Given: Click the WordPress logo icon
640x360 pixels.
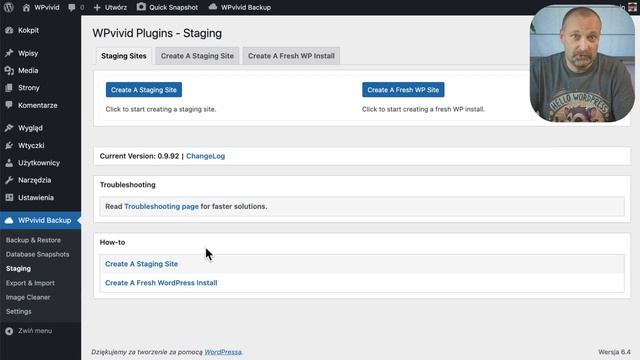Looking at the screenshot, I should point(8,7).
